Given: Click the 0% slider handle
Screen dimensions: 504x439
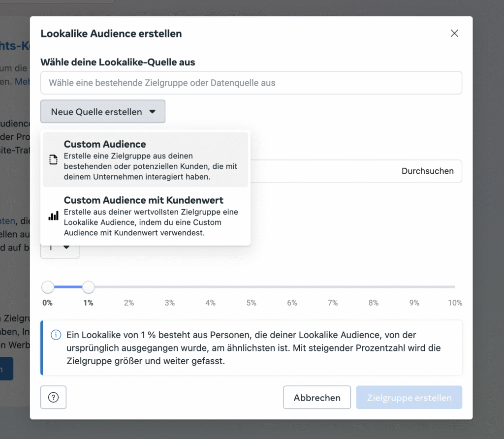Looking at the screenshot, I should 48,287.
